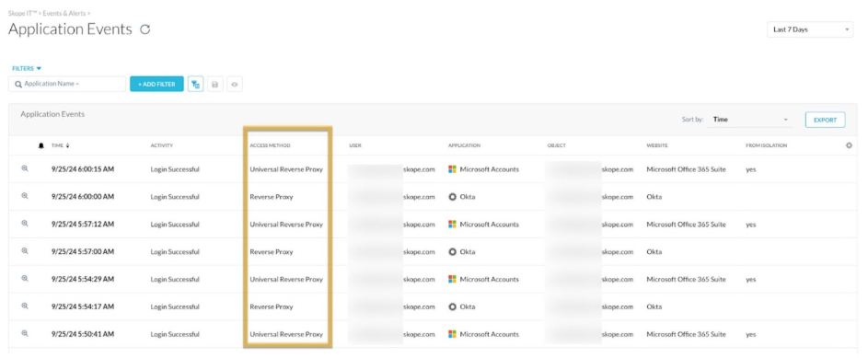
Task: Click the ACTIVITY column header
Action: point(162,145)
